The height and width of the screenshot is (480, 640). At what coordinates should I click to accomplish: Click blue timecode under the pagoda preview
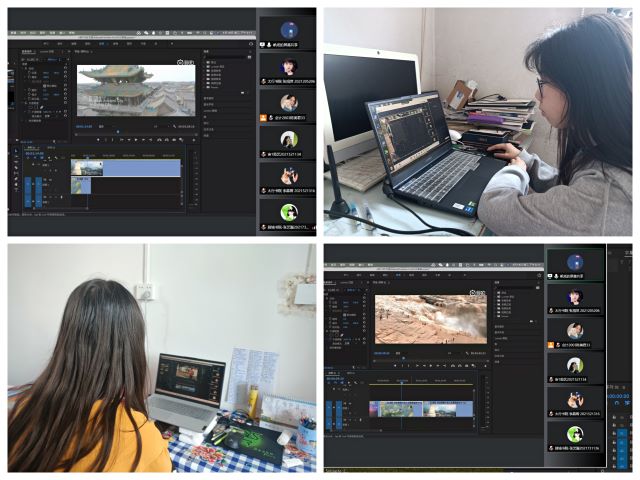click(84, 127)
